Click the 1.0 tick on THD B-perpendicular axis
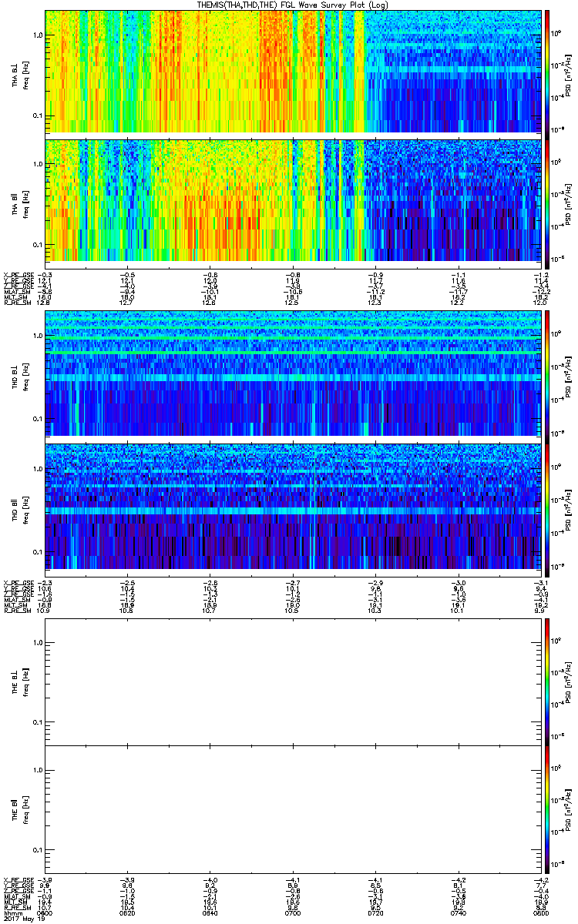Viewport: 578px width, 924px height. coord(37,336)
